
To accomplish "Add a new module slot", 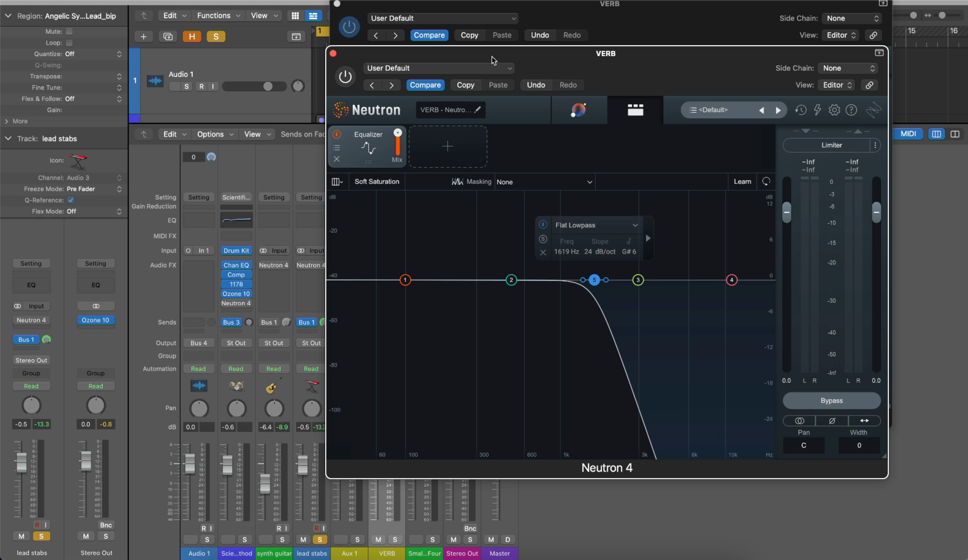I will click(448, 146).
